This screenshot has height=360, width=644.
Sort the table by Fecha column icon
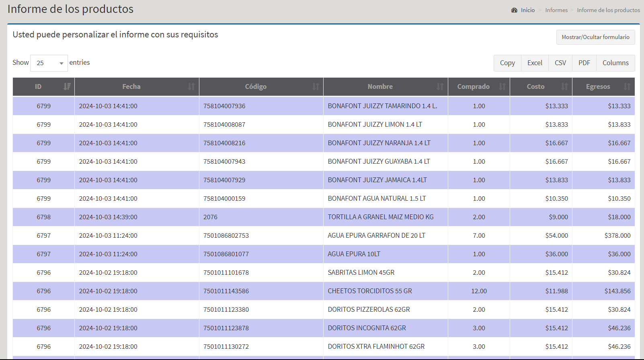(x=191, y=86)
